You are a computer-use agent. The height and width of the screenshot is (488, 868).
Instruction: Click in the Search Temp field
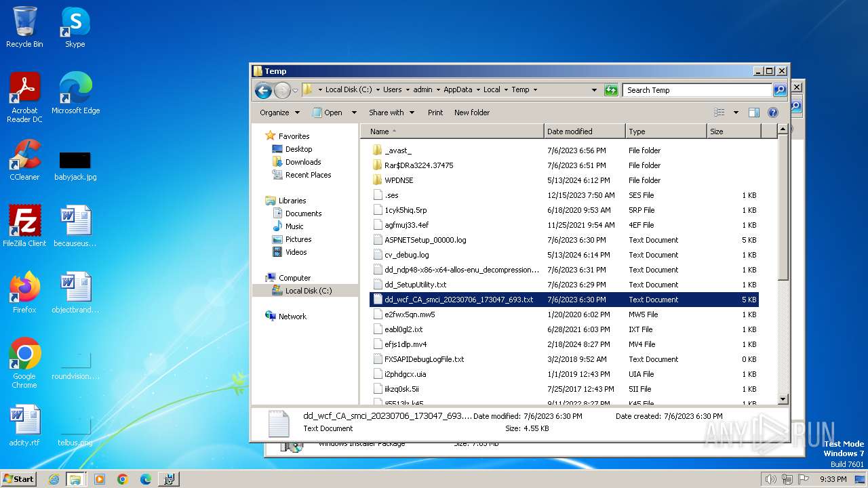coord(697,89)
